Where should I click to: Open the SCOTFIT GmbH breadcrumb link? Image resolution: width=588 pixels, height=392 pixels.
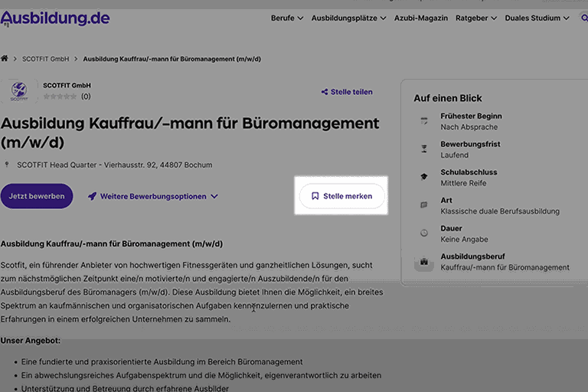pyautogui.click(x=47, y=58)
